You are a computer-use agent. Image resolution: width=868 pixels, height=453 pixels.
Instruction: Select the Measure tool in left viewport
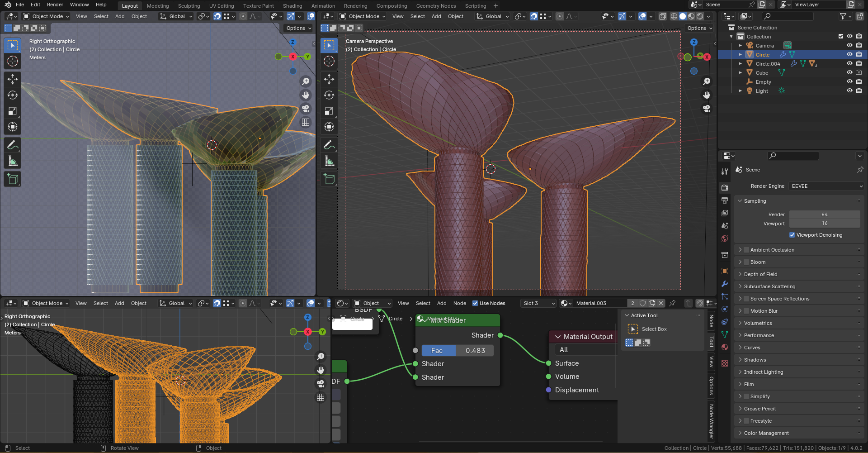[x=13, y=161]
